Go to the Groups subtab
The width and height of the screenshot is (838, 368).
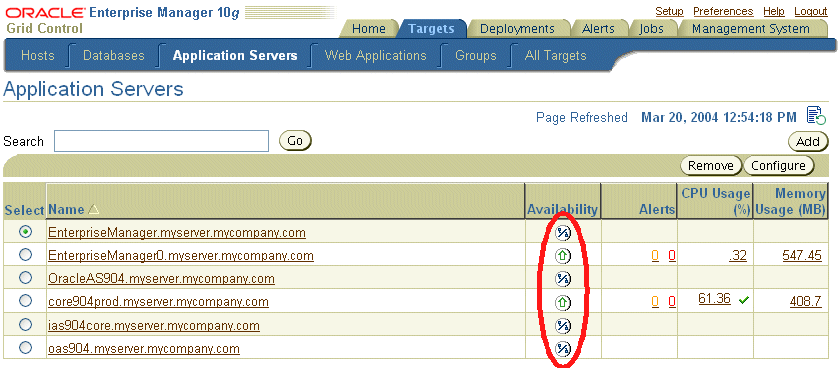pos(476,56)
